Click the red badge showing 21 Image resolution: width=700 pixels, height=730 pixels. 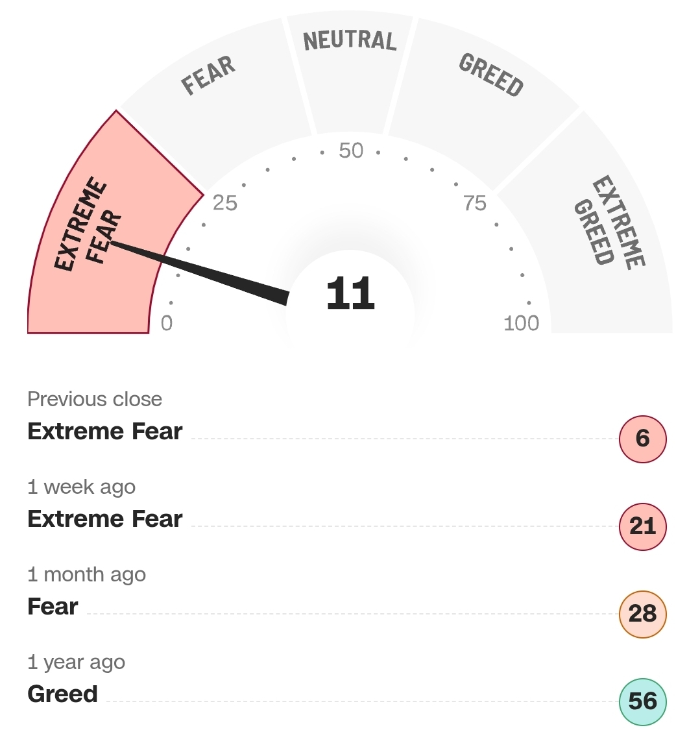[x=643, y=526]
